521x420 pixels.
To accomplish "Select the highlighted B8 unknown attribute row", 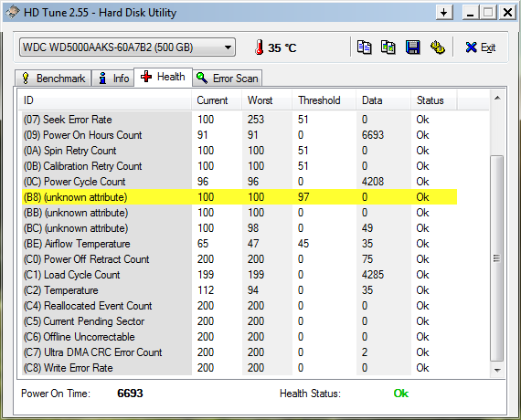I will point(239,197).
